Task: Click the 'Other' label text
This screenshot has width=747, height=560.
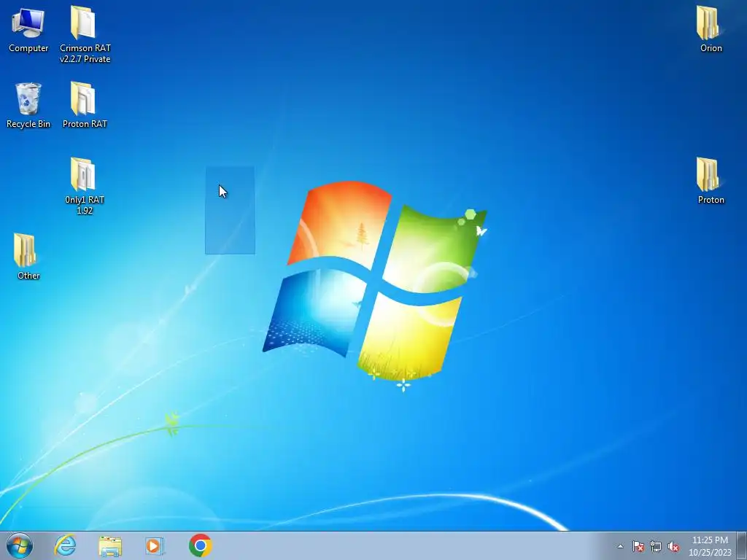Action: click(x=28, y=276)
